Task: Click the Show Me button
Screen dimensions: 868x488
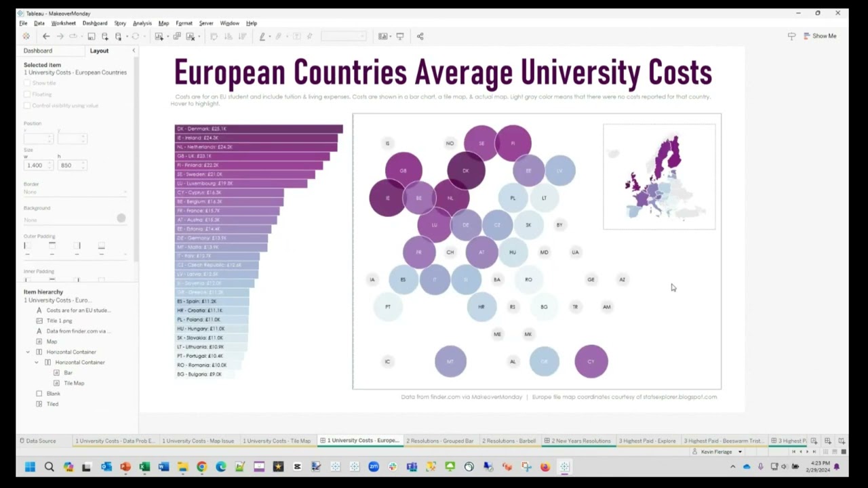Action: [x=821, y=36]
